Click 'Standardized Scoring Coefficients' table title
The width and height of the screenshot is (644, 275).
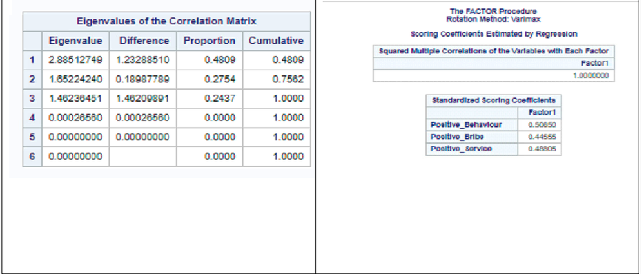(x=493, y=100)
